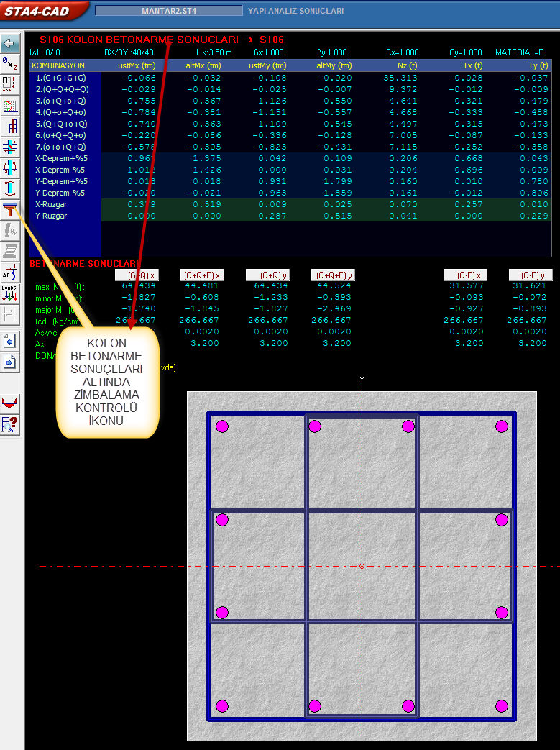
Task: Go to previous page document icon
Action: point(10,340)
